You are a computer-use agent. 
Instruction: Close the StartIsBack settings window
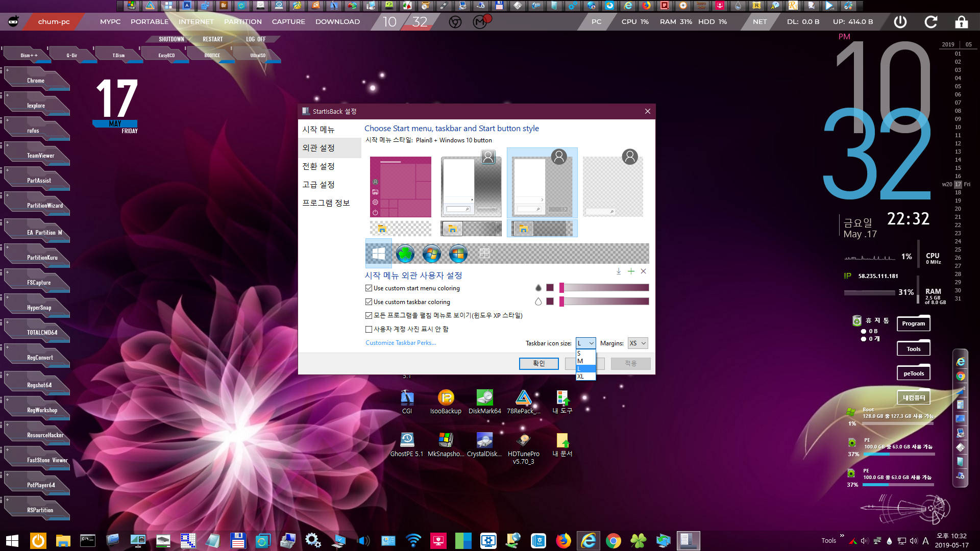tap(647, 111)
